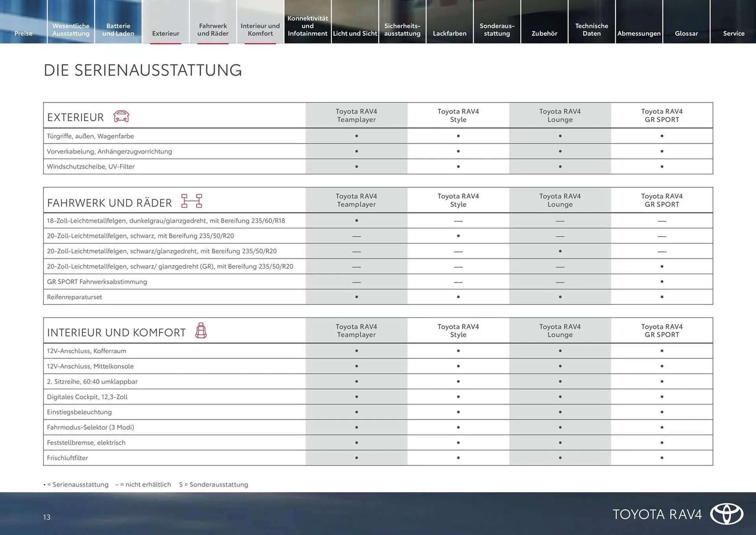Navigate to Sicherheitsausstattung tab
This screenshot has height=535, width=756.
pos(402,30)
